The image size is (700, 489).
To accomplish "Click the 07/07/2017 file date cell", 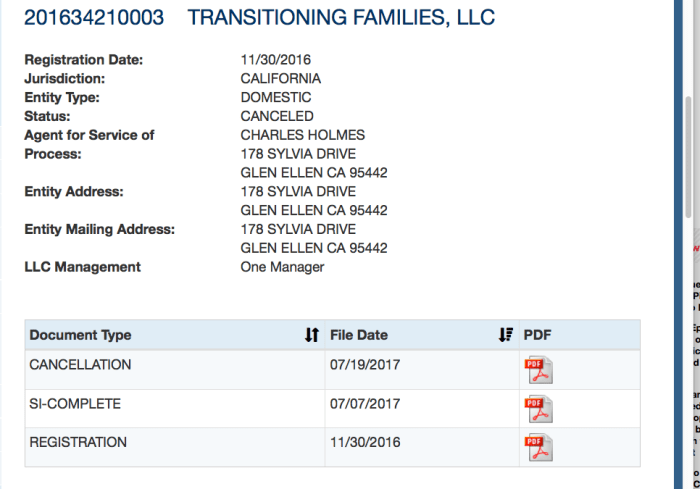I will pyautogui.click(x=365, y=404).
